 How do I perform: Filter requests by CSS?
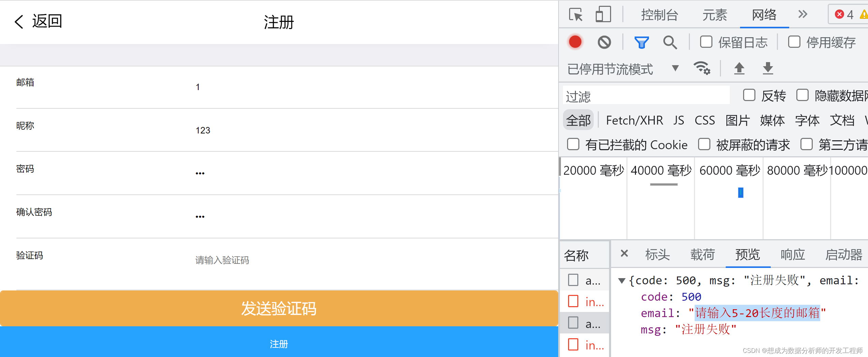pos(705,120)
